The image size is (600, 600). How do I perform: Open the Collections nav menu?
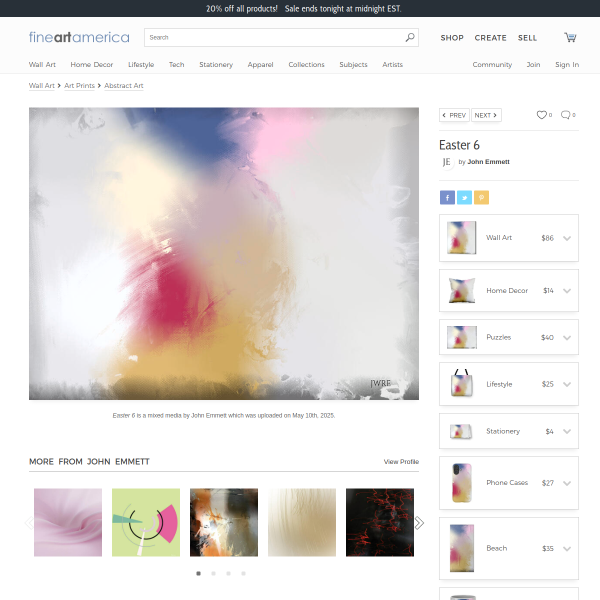[307, 64]
